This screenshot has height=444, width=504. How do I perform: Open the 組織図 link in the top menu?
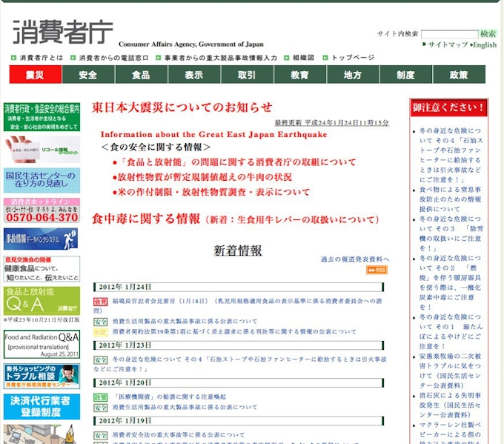pos(303,57)
